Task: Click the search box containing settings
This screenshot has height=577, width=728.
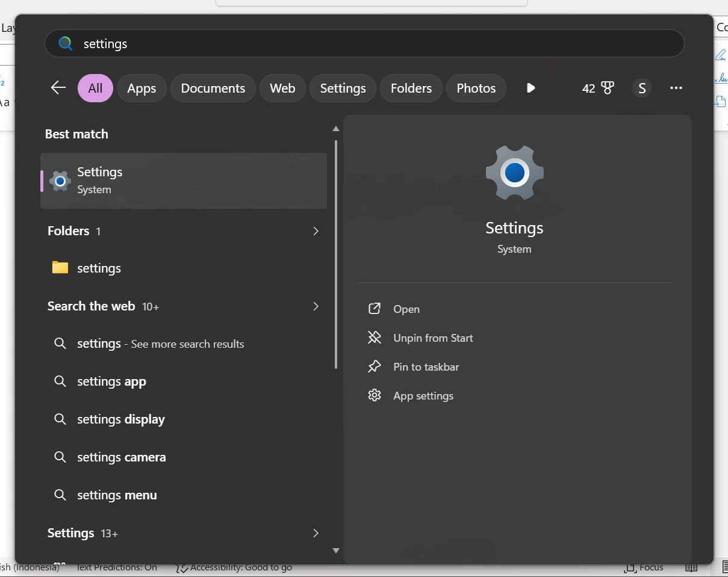Action: tap(364, 43)
